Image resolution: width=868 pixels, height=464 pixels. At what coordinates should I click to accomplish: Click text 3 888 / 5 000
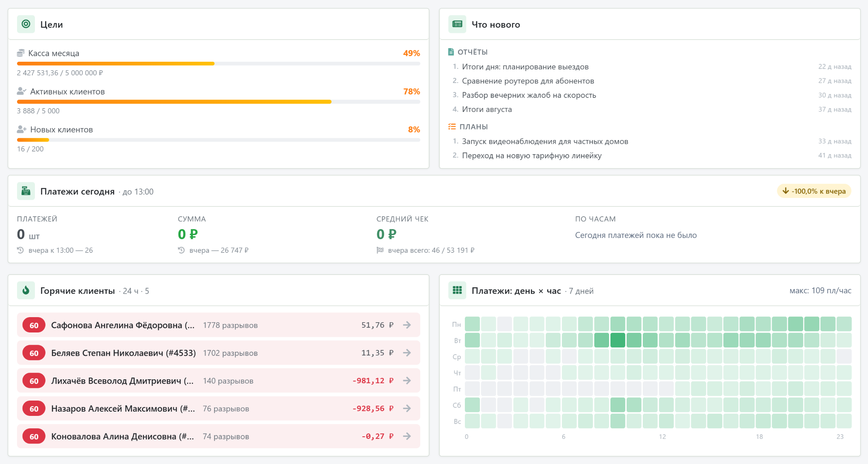38,111
